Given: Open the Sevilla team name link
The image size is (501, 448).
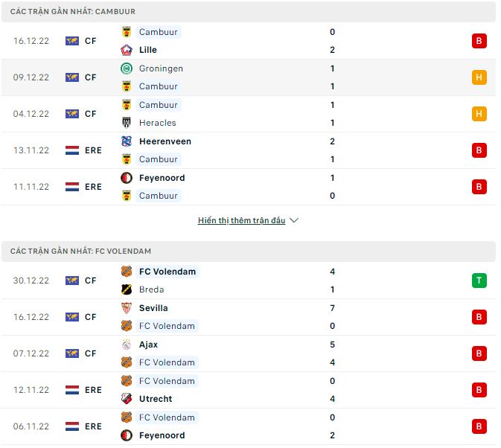Looking at the screenshot, I should pos(153,308).
